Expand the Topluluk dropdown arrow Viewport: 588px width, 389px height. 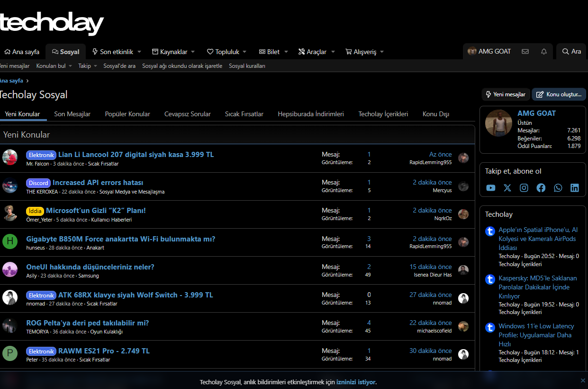pyautogui.click(x=245, y=52)
